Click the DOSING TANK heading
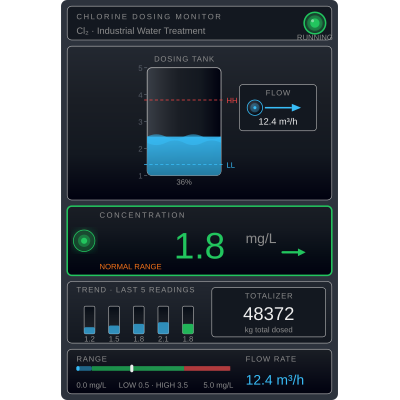 (184, 59)
